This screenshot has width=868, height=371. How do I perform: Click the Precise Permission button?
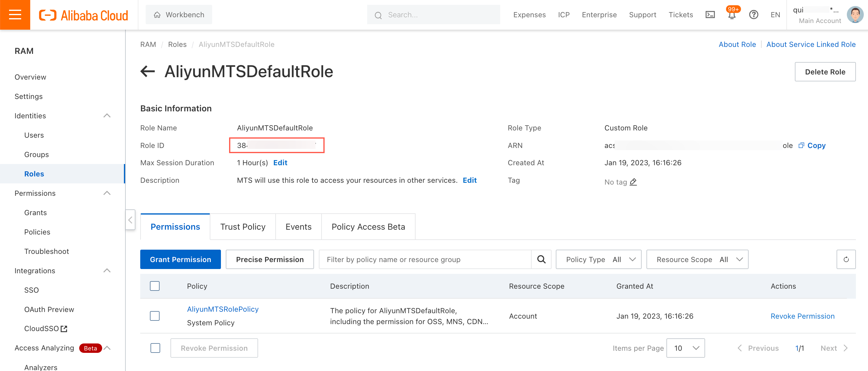(x=270, y=259)
